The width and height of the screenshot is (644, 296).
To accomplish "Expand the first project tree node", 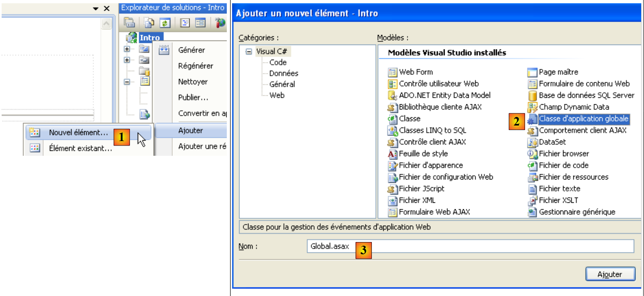I will click(x=127, y=49).
